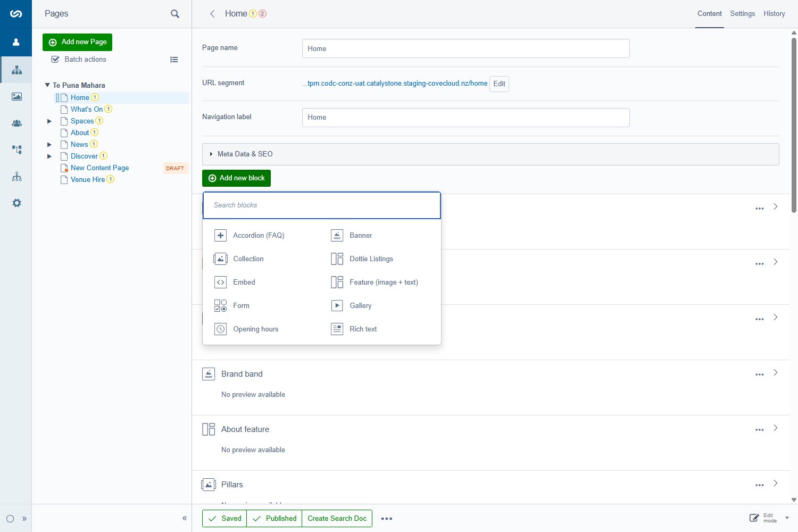The image size is (798, 532).
Task: Expand the About feature block chevron
Action: [776, 428]
